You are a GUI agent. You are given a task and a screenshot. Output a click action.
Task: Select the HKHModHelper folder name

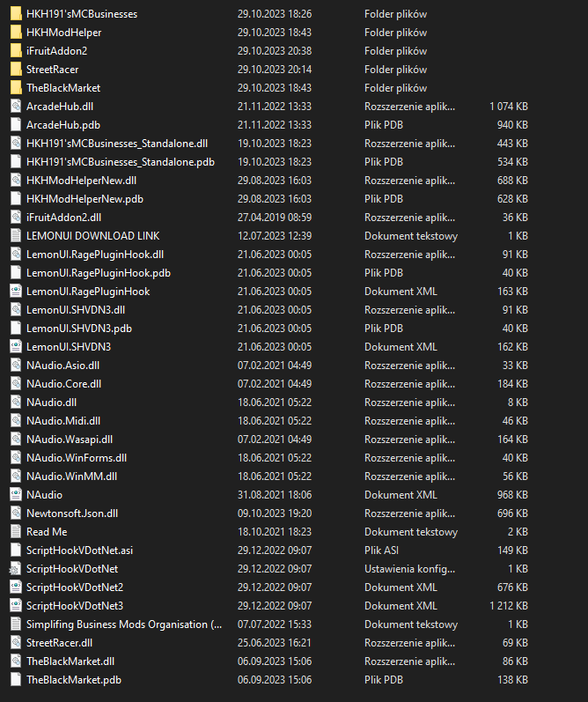(64, 33)
